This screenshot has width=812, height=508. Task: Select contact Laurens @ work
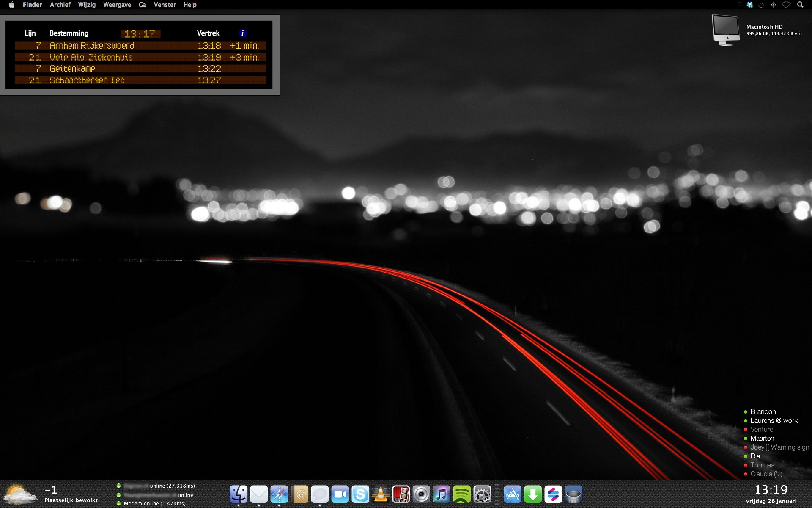click(774, 420)
